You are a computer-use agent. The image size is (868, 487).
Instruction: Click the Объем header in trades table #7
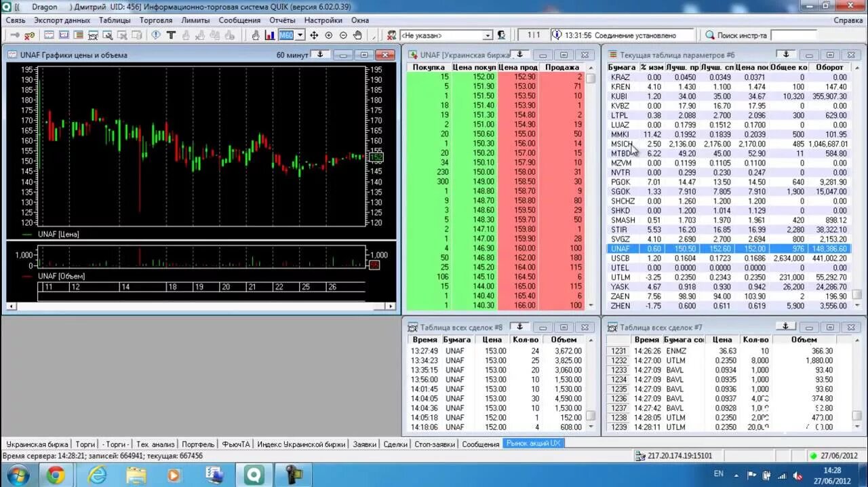pos(804,340)
